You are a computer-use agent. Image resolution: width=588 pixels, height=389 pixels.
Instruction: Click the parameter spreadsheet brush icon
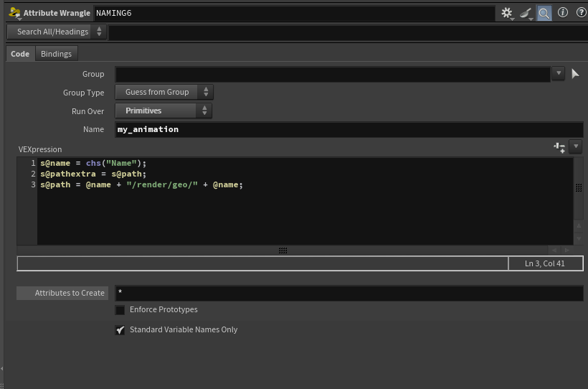pyautogui.click(x=526, y=13)
